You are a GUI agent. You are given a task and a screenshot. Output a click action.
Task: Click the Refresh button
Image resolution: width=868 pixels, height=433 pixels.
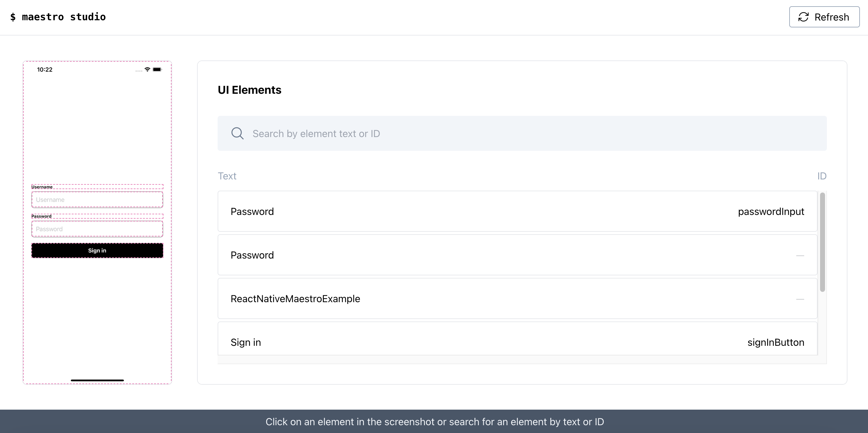(x=824, y=17)
